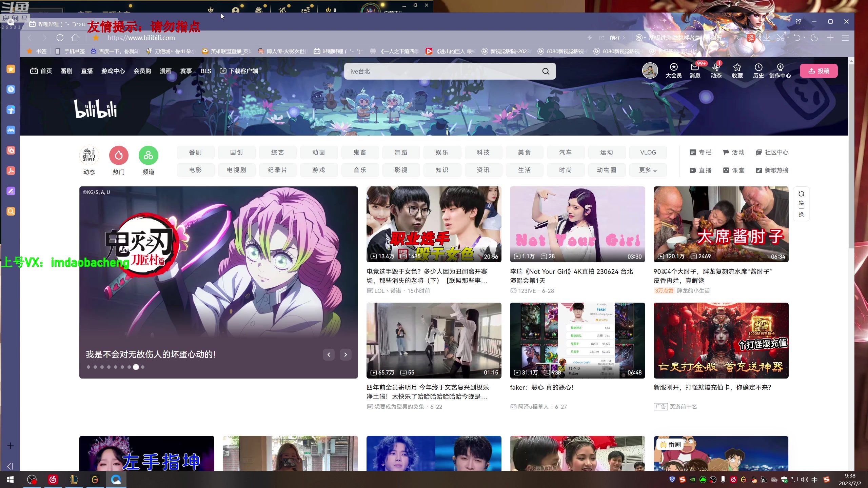Open the 大席酱肘子 video thumbnail
This screenshot has height=488, width=868.
click(x=721, y=224)
